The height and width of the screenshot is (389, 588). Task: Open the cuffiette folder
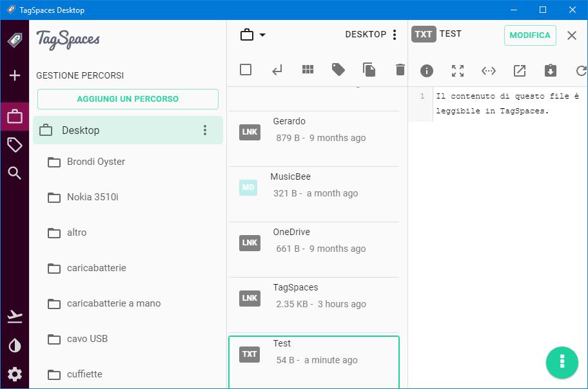[128, 374]
